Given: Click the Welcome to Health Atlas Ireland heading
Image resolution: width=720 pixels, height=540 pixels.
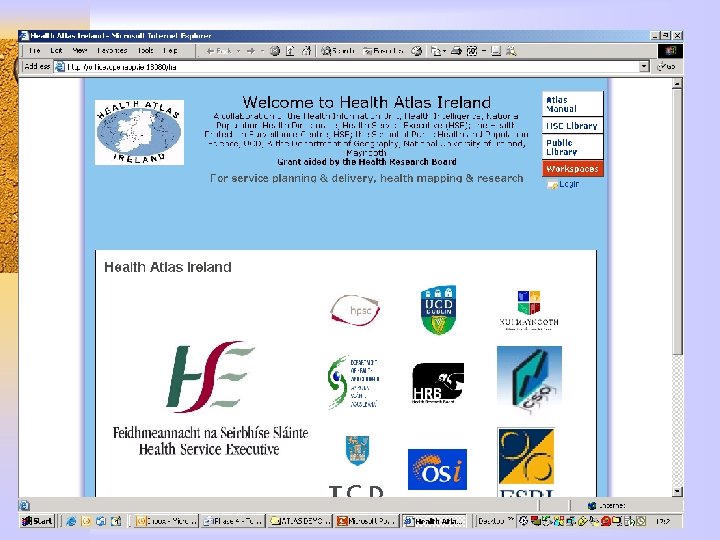Looking at the screenshot, I should tap(366, 102).
